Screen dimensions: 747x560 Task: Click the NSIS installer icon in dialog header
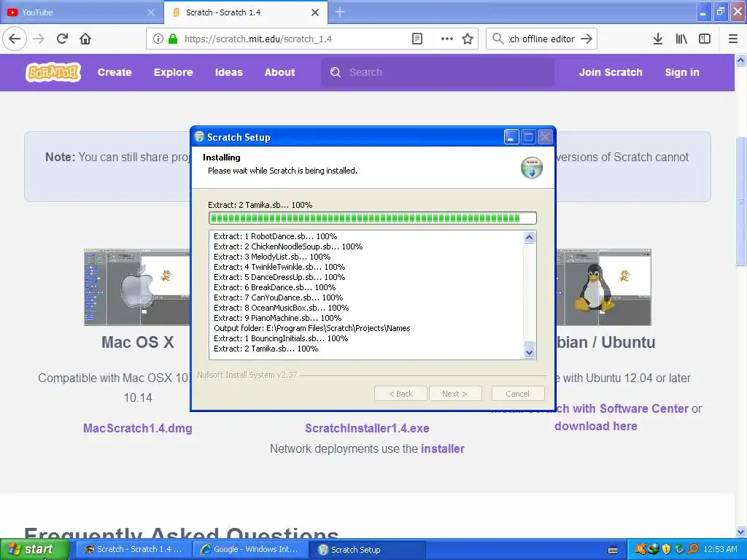tap(531, 168)
